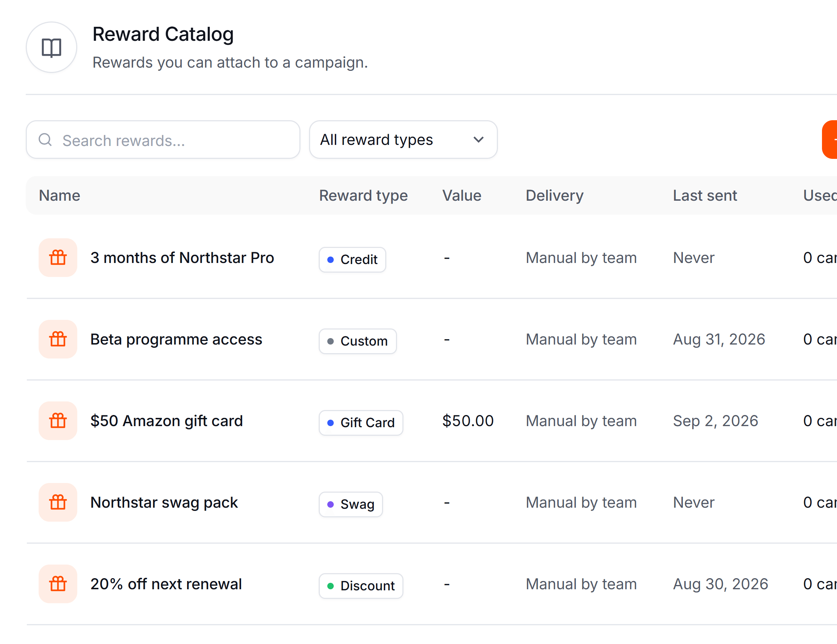Image resolution: width=837 pixels, height=644 pixels.
Task: Click the Sep 2, 2026 last sent date
Action: click(x=715, y=421)
